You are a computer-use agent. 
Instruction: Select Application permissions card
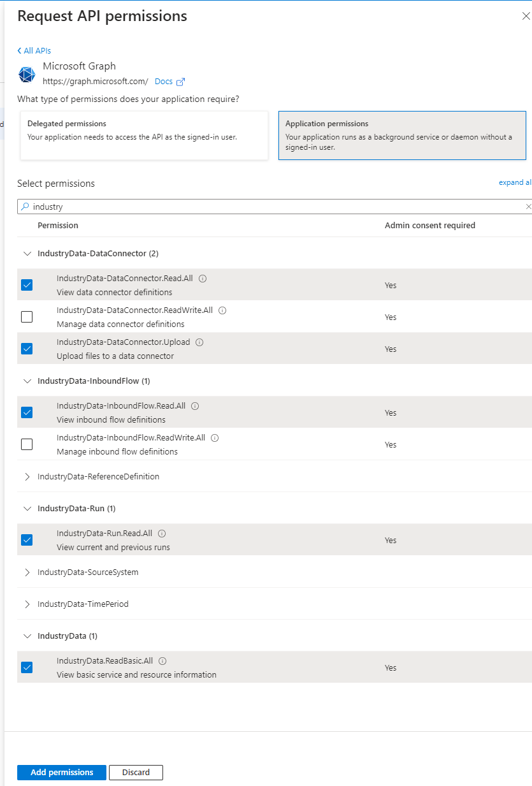click(402, 135)
